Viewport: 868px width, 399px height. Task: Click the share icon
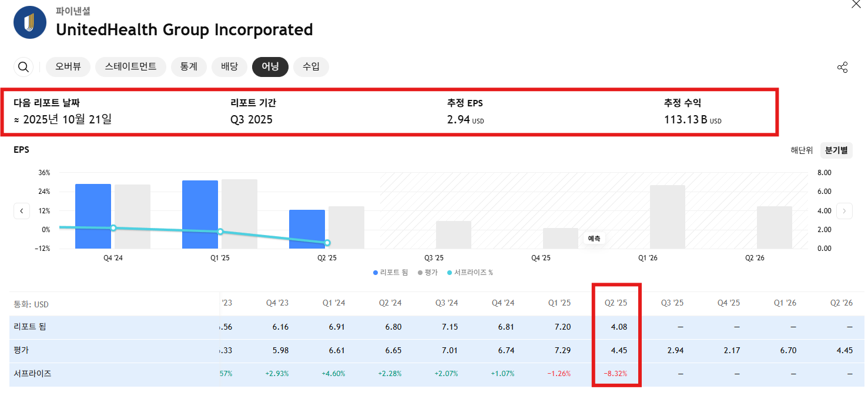[842, 67]
